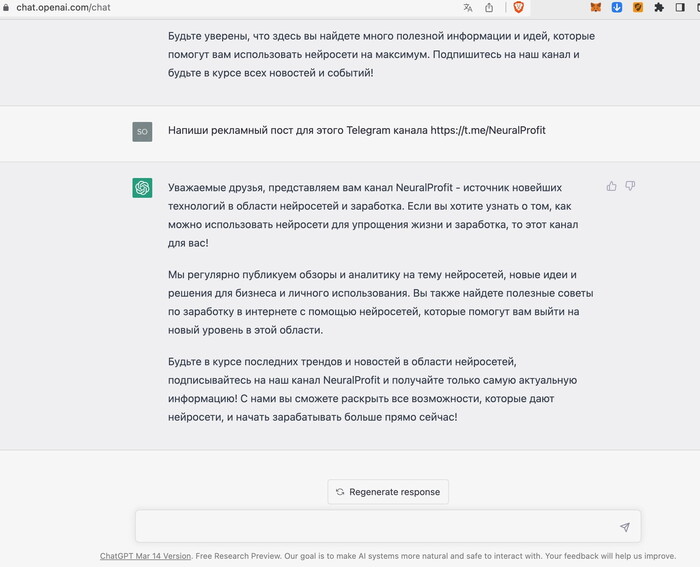Click the share page icon in address bar
The height and width of the screenshot is (567, 700).
(x=489, y=8)
